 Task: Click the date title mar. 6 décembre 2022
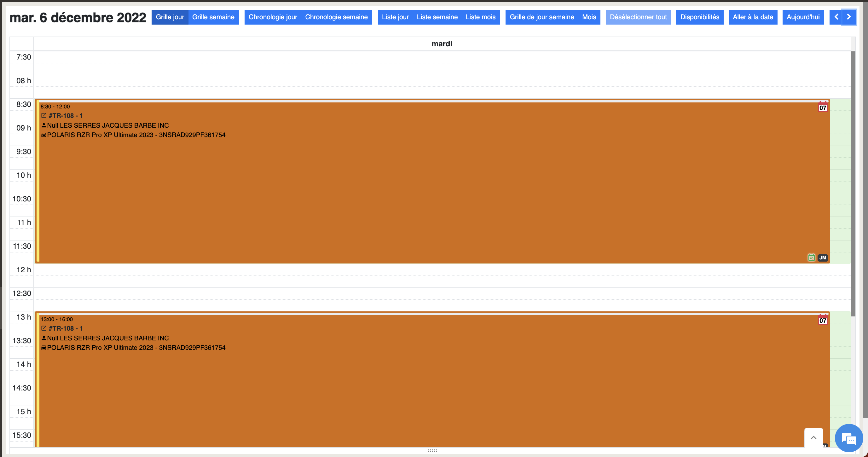[x=78, y=18]
